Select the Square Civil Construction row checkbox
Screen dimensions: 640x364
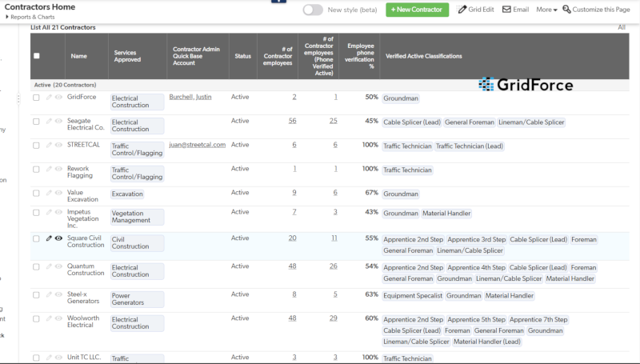pos(36,238)
